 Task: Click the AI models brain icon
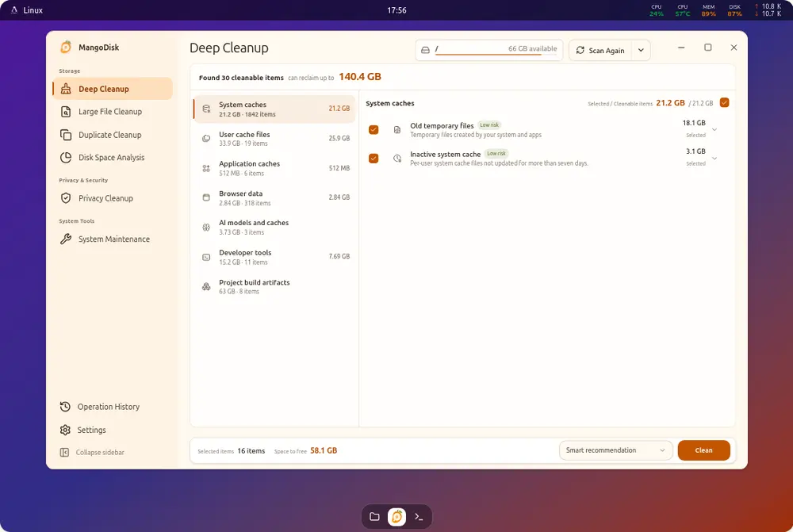[206, 228]
